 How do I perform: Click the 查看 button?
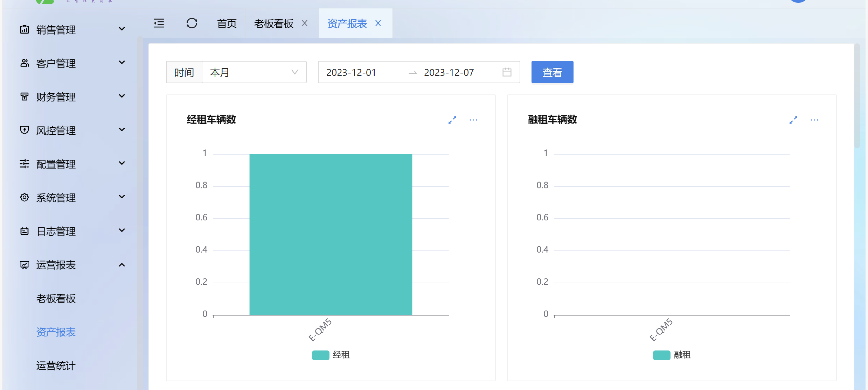pos(552,72)
